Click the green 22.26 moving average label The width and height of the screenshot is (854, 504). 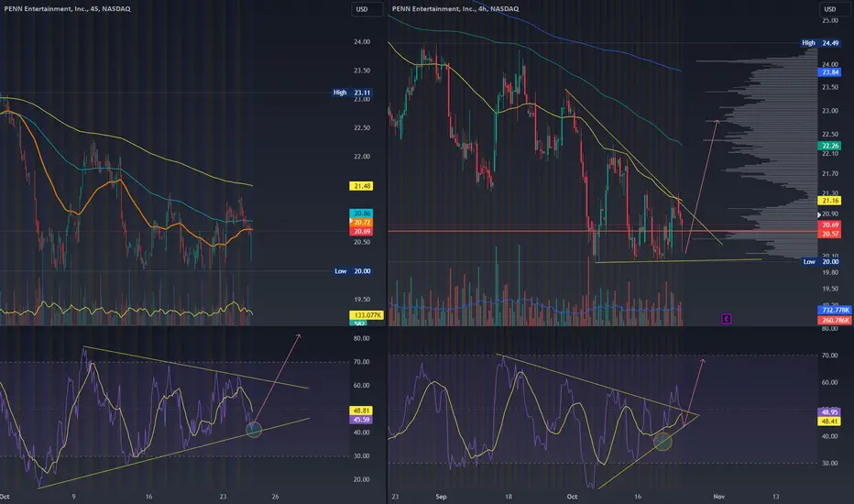[829, 146]
